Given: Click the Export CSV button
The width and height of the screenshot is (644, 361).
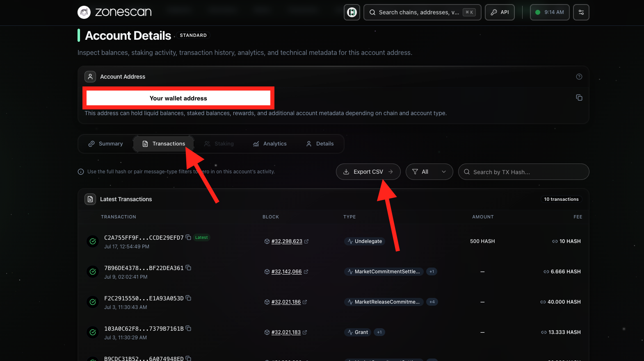Looking at the screenshot, I should coord(368,172).
